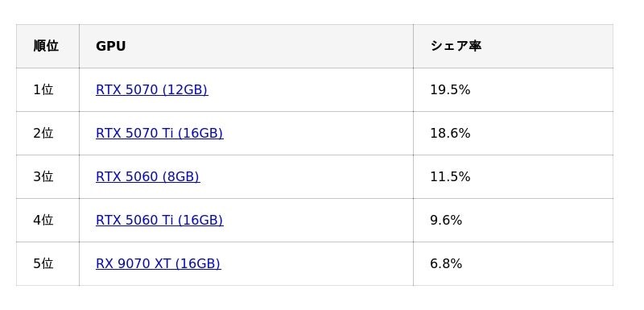This screenshot has width=644, height=310.
Task: Click the 5位 rank cell
Action: (x=47, y=263)
